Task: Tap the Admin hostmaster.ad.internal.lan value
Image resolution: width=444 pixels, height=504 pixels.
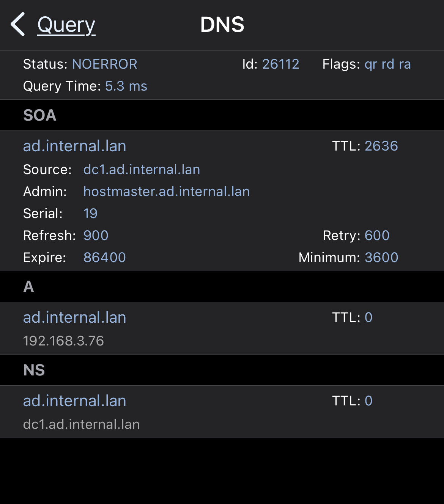Action: [166, 192]
